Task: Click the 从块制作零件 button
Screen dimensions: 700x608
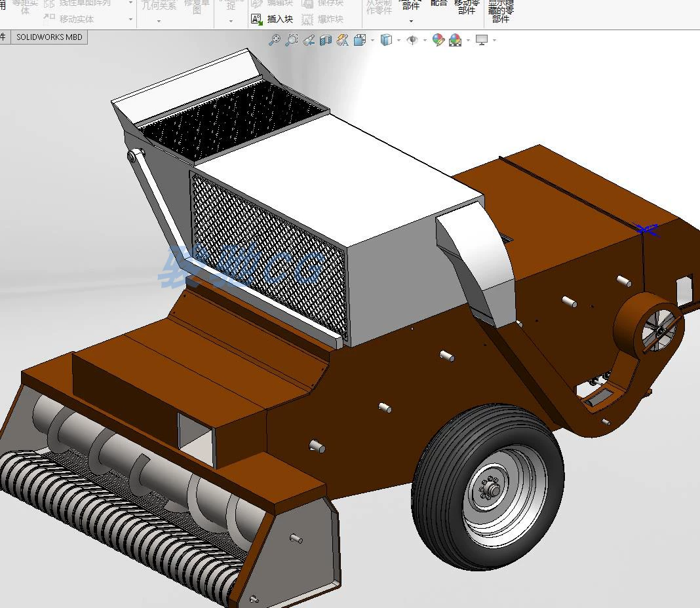Action: point(379,7)
